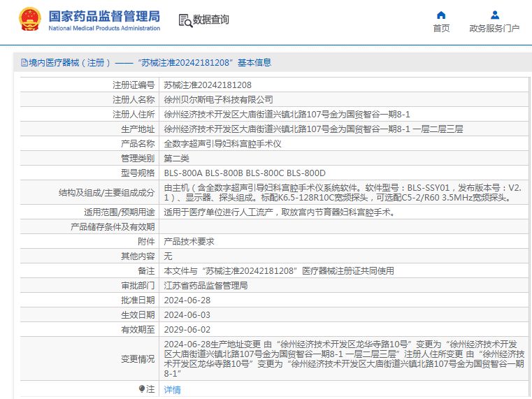Click the composition text mentioning BLS-SSY01
532x399 pixels.
pyautogui.click(x=343, y=193)
